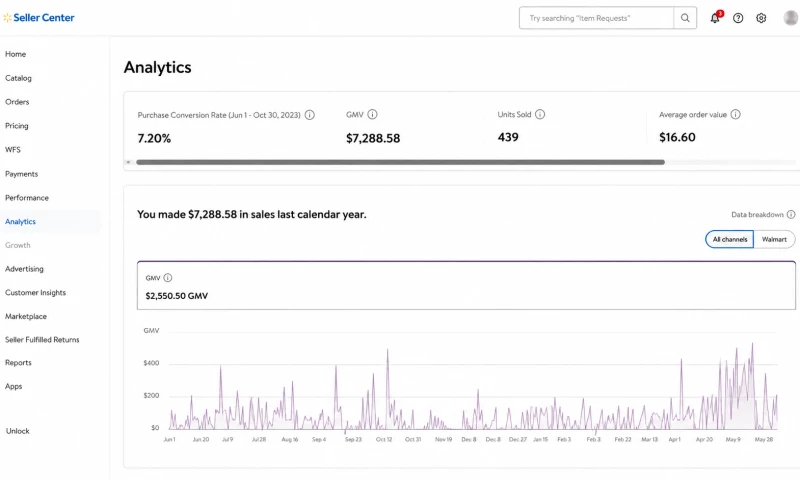Screen dimensions: 800x480
Task: Click the scrollbar left arrow
Action: point(129,162)
